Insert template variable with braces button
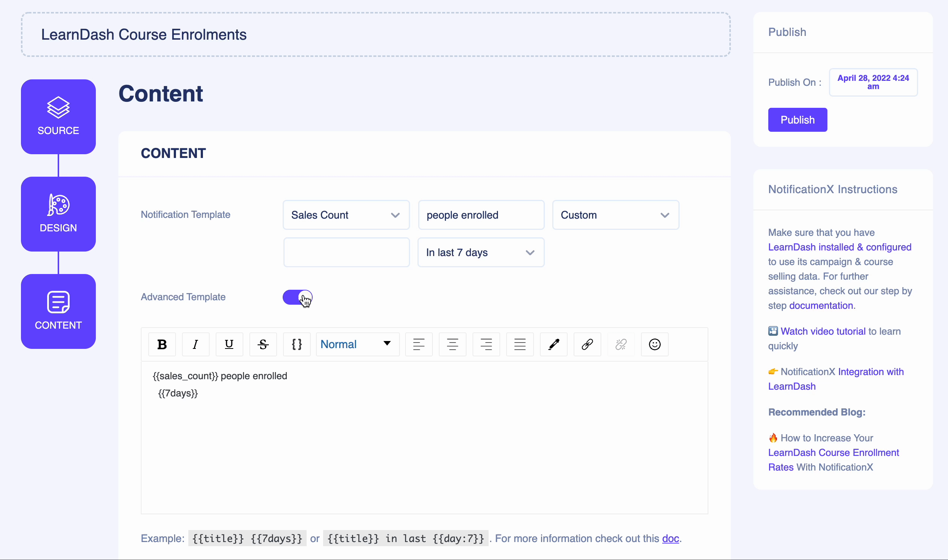Viewport: 948px width, 560px height. click(297, 344)
